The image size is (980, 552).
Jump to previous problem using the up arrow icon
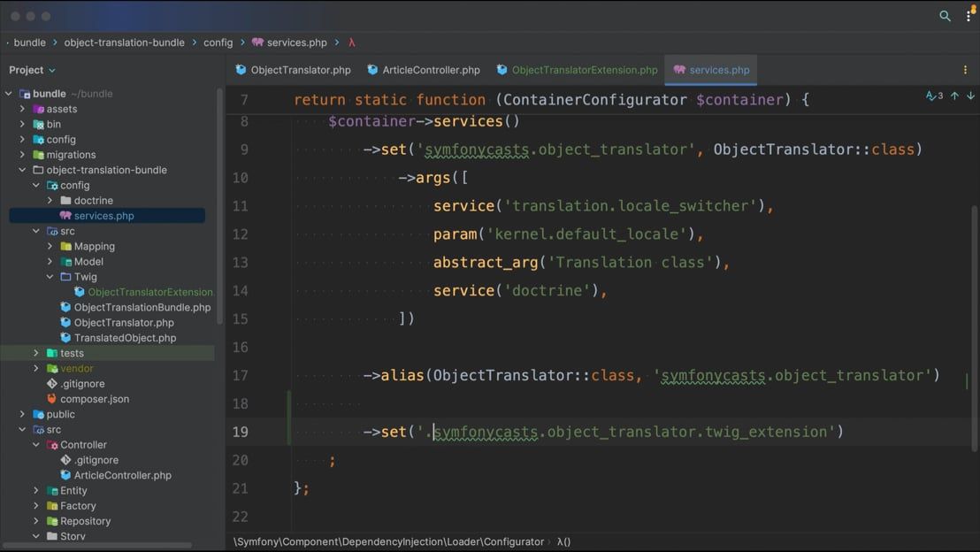pyautogui.click(x=956, y=96)
